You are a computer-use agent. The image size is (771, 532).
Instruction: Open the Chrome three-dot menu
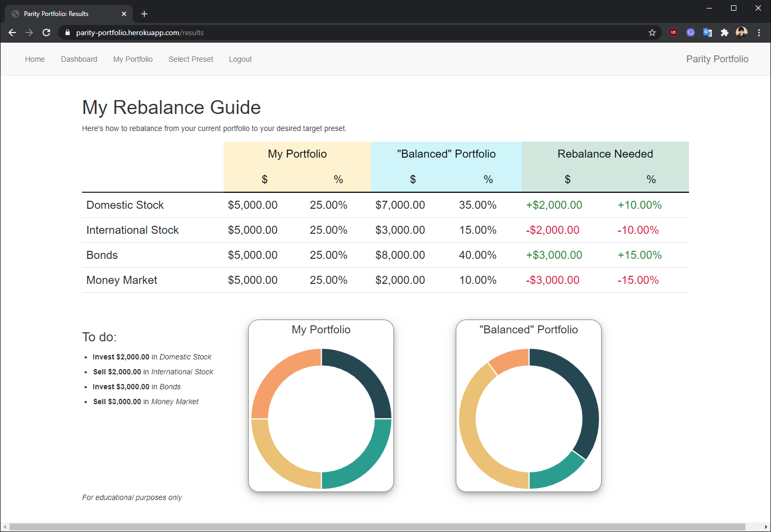759,32
